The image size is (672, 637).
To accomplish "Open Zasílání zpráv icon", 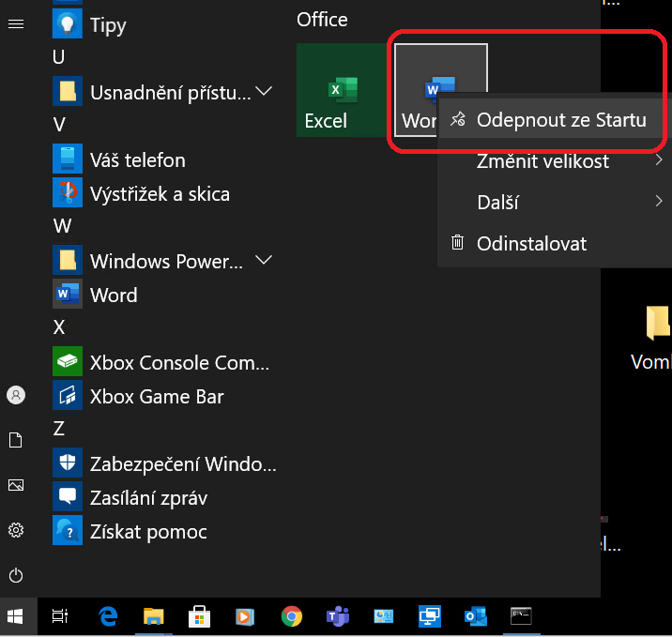I will click(68, 496).
